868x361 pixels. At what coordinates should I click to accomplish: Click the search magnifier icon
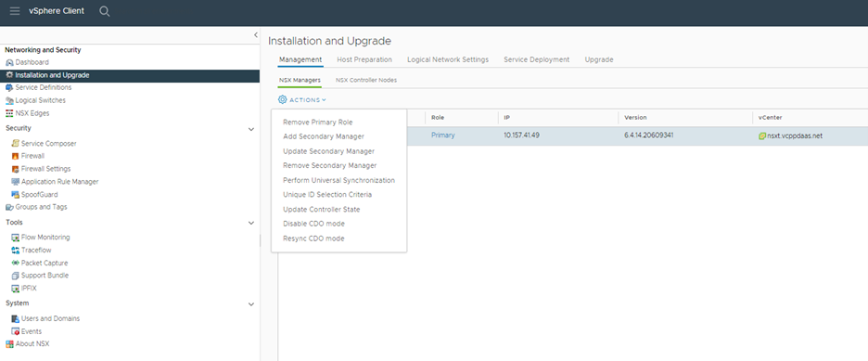[x=105, y=11]
